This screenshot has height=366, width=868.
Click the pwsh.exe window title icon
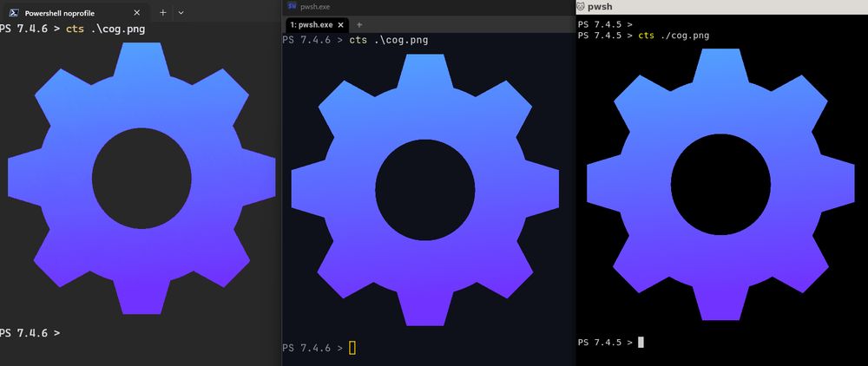(292, 6)
